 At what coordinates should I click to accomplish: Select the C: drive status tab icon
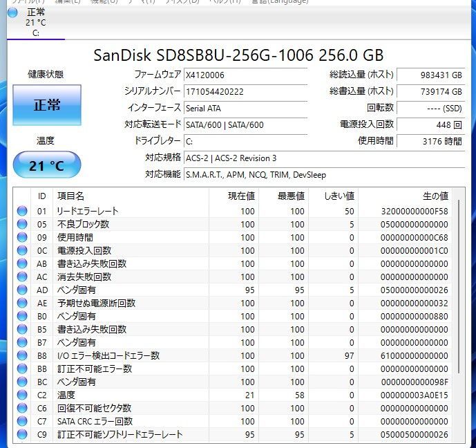(12, 12)
